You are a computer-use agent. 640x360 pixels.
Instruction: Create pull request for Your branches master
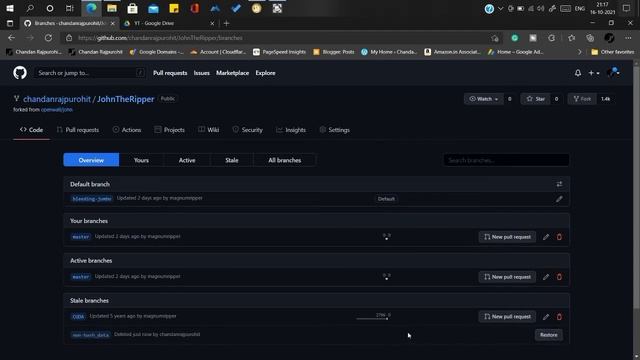point(507,237)
